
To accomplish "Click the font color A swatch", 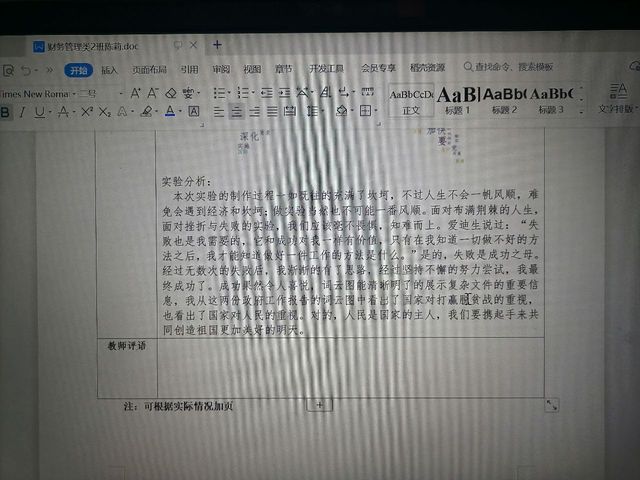I will (170, 111).
